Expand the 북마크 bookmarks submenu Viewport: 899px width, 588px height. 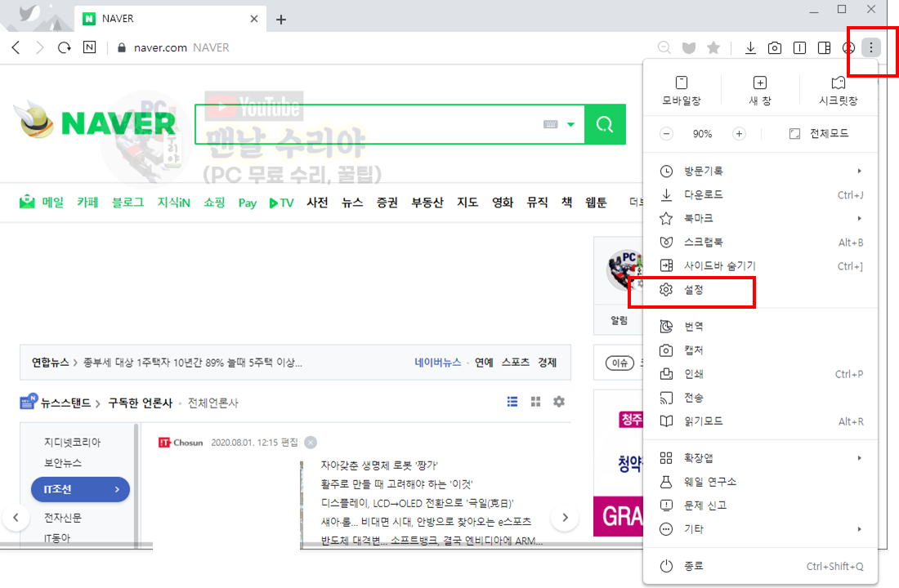[761, 218]
